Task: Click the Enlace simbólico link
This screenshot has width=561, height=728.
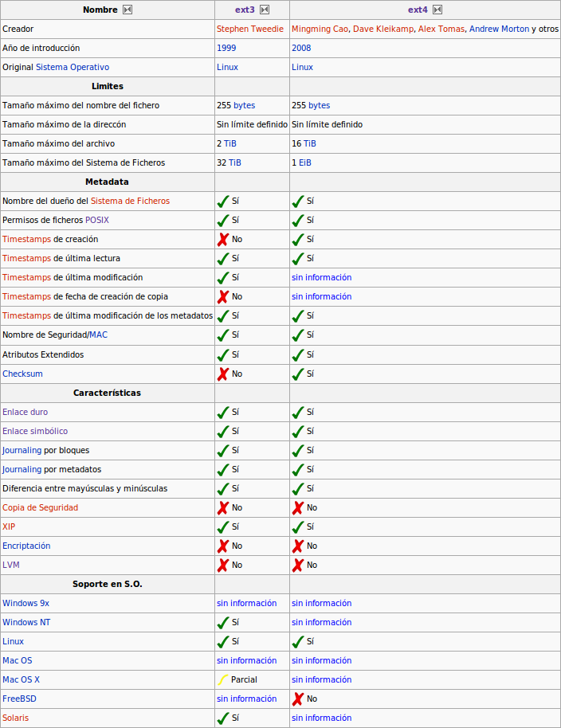Action: pyautogui.click(x=35, y=431)
